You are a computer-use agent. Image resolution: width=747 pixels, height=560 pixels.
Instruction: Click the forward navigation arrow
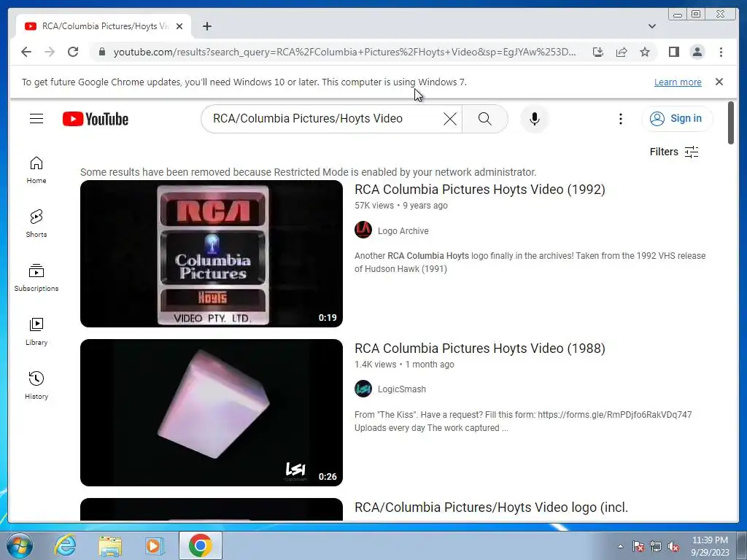coord(50,52)
